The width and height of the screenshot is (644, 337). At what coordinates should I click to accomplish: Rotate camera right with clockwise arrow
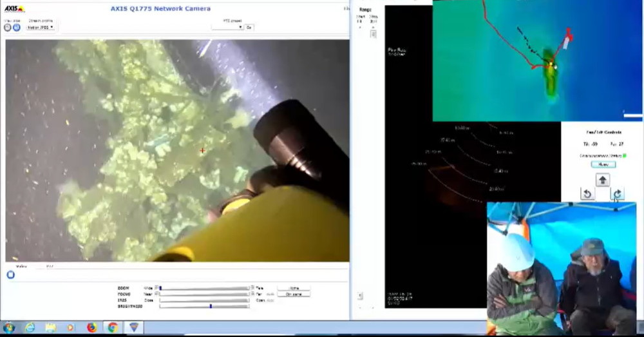617,194
